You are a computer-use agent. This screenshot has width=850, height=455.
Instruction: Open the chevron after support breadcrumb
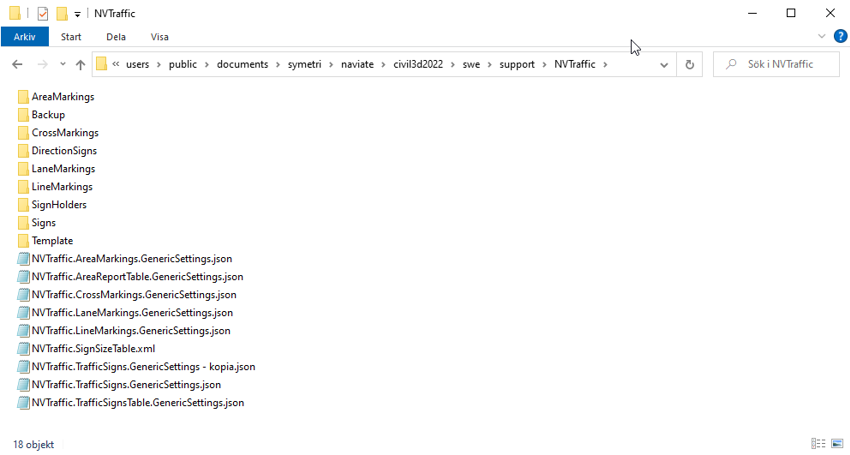pos(544,65)
